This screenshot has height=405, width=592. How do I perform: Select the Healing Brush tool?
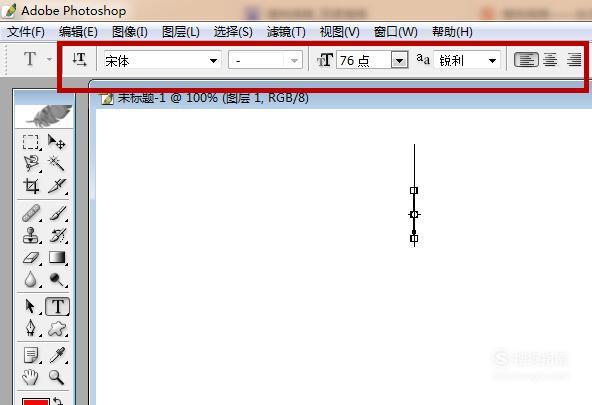pos(31,213)
